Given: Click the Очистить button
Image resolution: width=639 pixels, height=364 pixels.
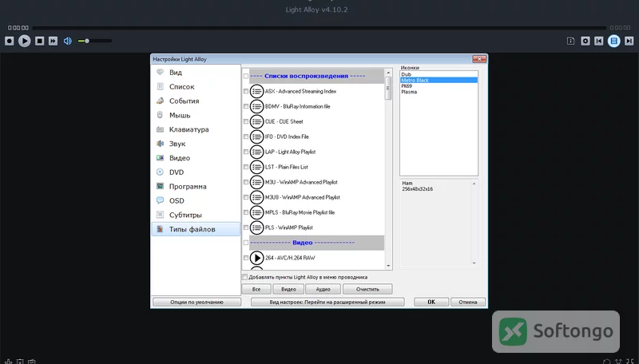Looking at the screenshot, I should point(367,289).
